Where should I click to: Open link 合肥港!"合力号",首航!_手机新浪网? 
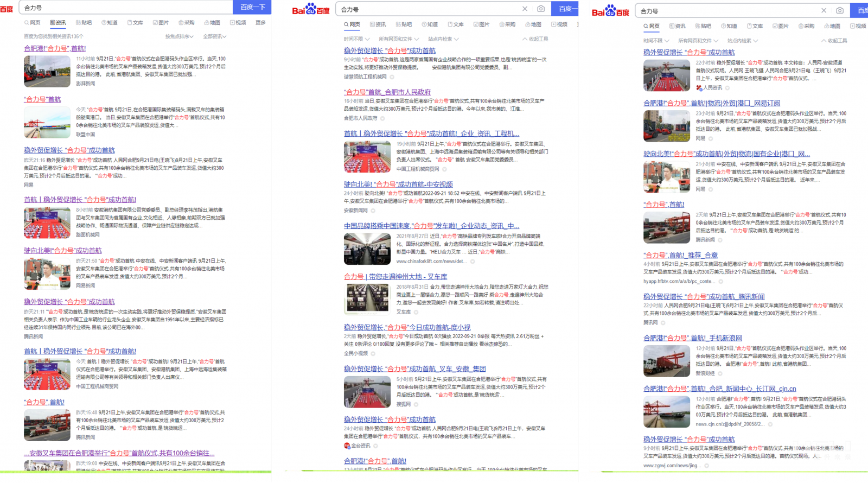[693, 338]
